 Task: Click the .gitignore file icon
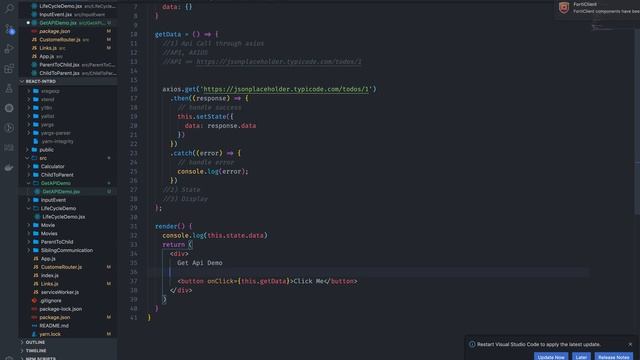(34, 300)
